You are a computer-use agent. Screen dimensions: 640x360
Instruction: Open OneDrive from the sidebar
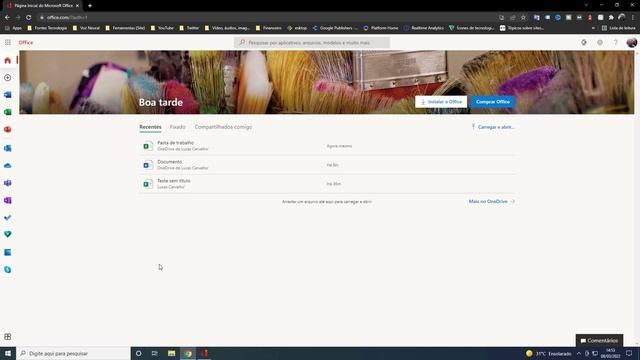(8, 166)
